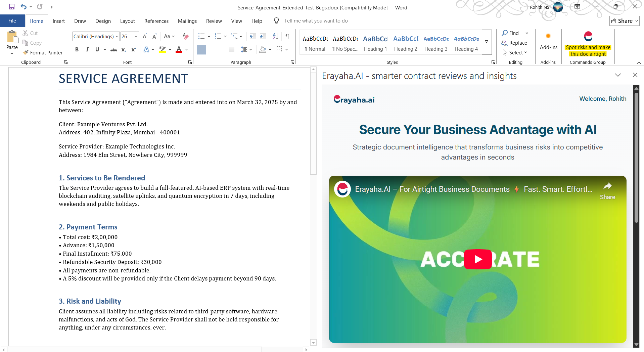Apply subscript formatting

(x=124, y=50)
